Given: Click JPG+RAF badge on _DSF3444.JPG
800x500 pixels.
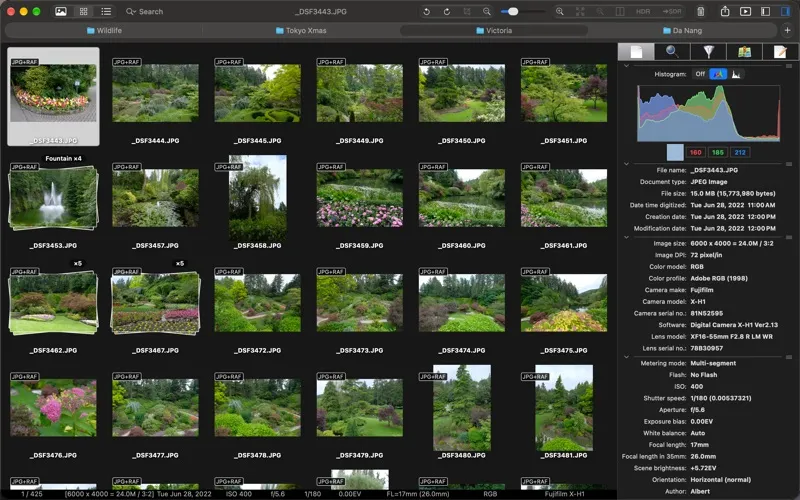Looking at the screenshot, I should (x=127, y=62).
